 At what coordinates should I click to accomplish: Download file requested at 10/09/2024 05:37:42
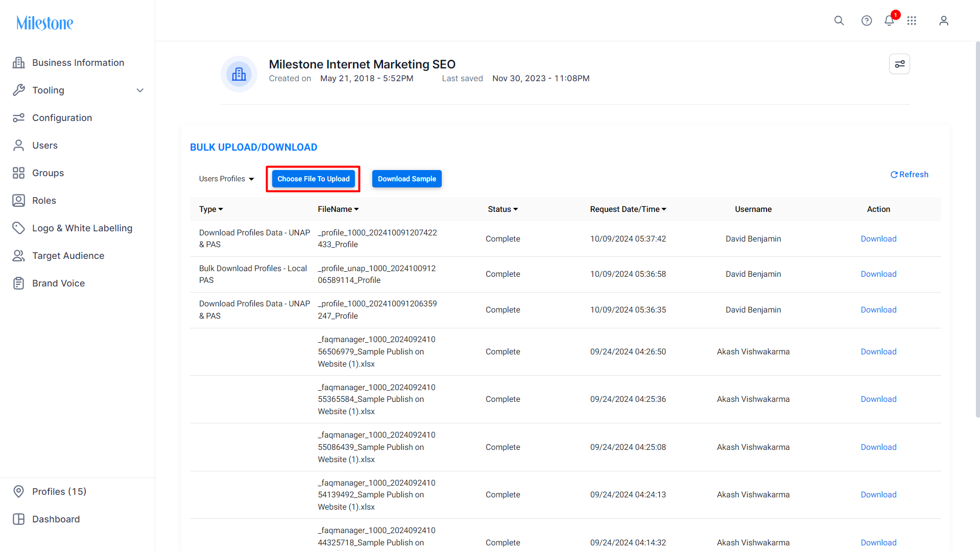pyautogui.click(x=878, y=238)
